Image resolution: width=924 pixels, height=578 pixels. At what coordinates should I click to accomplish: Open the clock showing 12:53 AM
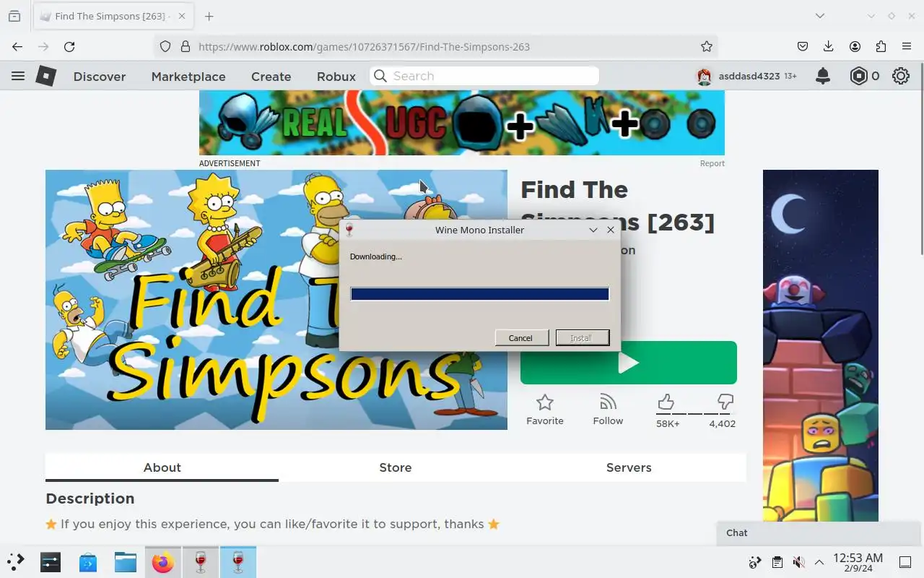pyautogui.click(x=858, y=562)
